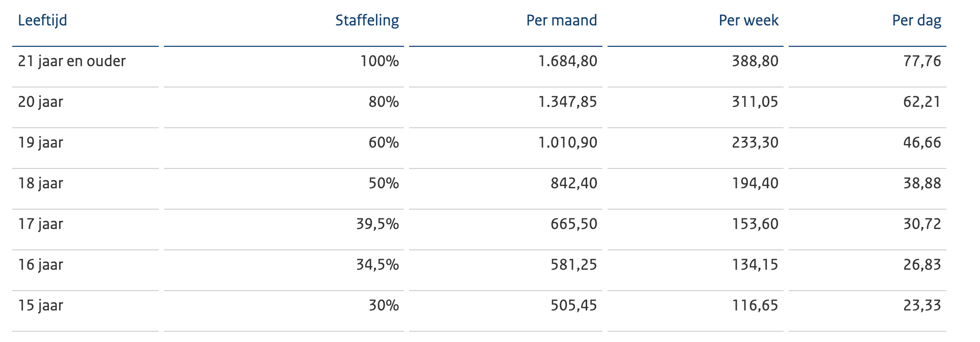Select the 21 jaar en ouder row label
Image resolution: width=980 pixels, height=342 pixels.
point(72,61)
